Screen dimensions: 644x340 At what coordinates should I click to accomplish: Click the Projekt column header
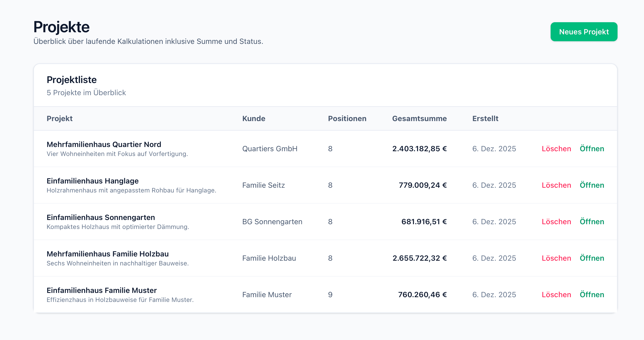60,118
